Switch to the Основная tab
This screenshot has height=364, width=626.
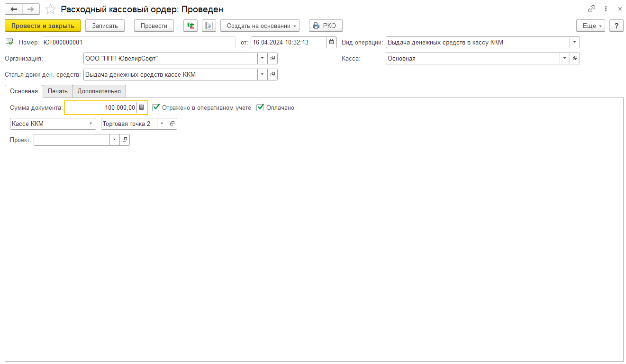click(x=24, y=91)
